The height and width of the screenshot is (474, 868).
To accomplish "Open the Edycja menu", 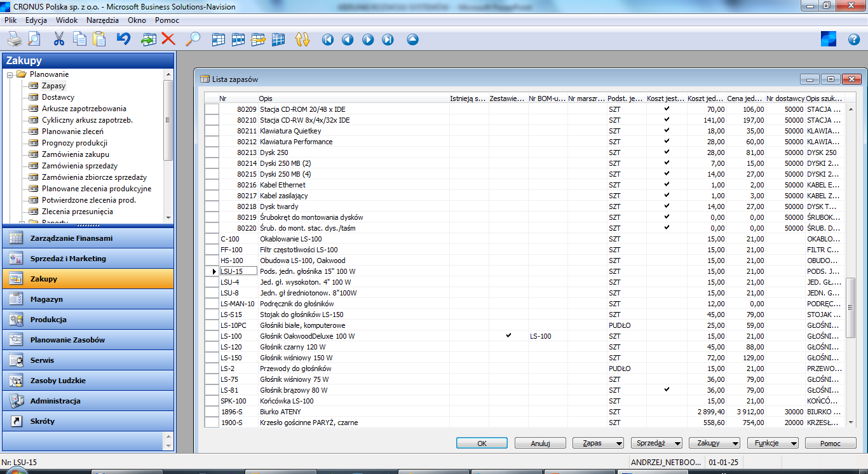I will point(36,20).
